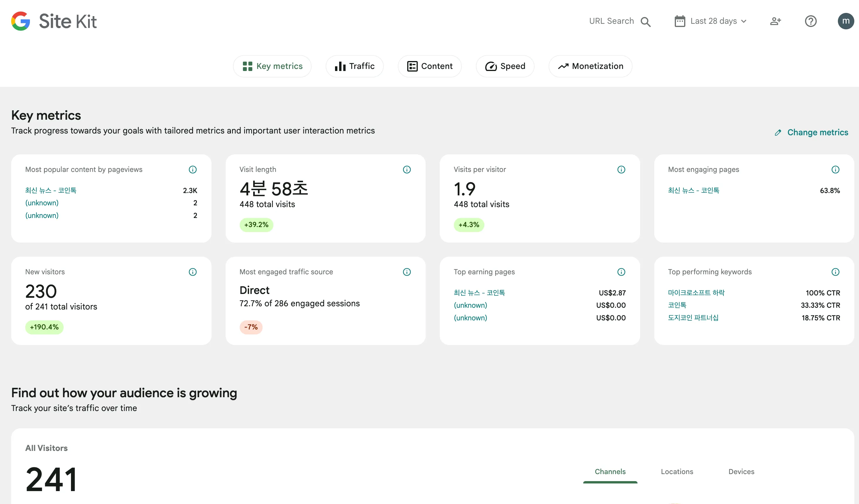This screenshot has height=504, width=859.
Task: Select the Devices tab
Action: tap(741, 472)
